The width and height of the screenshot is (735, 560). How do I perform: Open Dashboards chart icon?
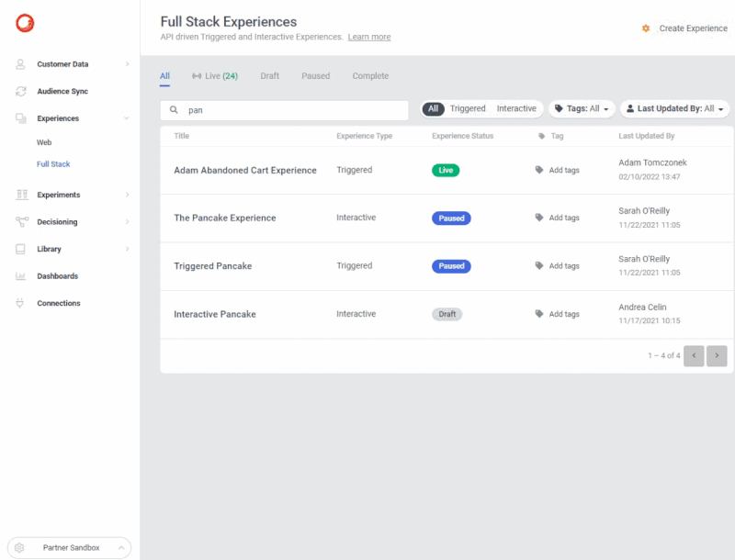[20, 276]
